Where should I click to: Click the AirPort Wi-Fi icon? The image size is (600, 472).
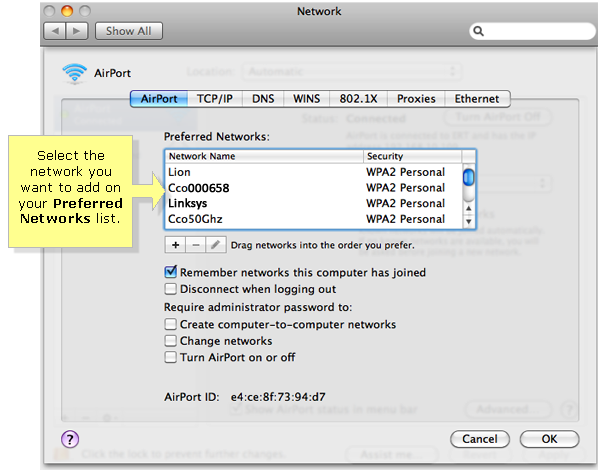click(x=74, y=73)
